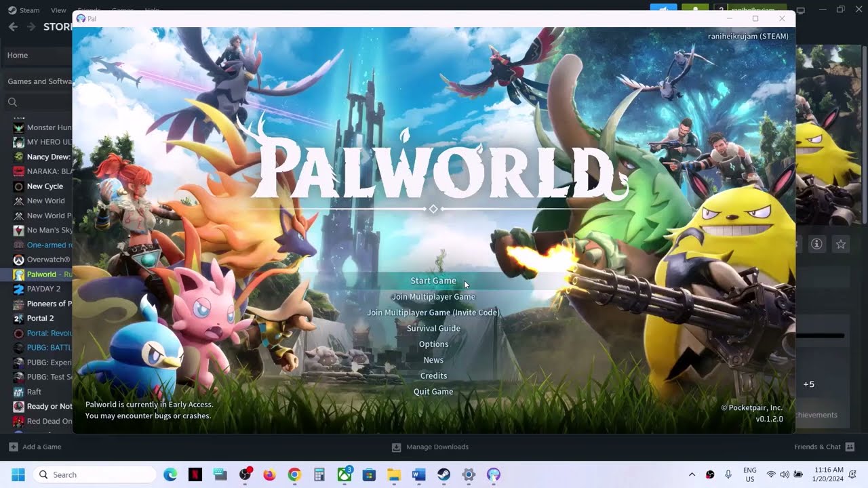Screen dimensions: 868x488
Task: Open the Steam menu in Steam window
Action: coord(24,10)
